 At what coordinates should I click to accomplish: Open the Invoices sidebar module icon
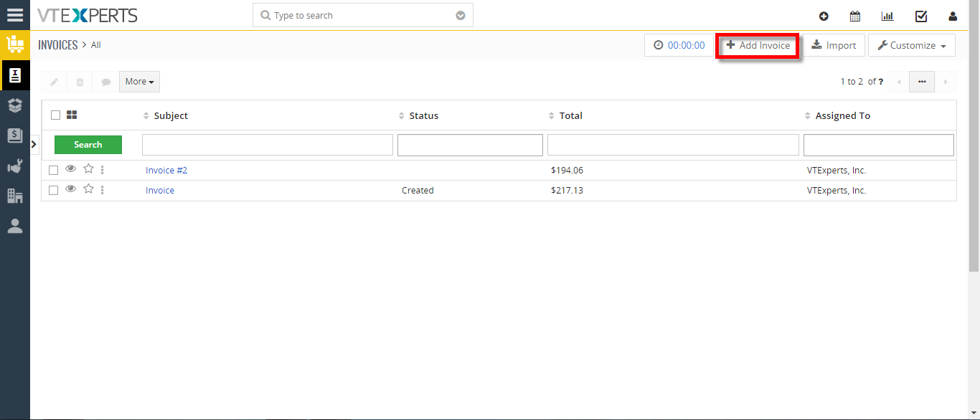pyautogui.click(x=15, y=75)
